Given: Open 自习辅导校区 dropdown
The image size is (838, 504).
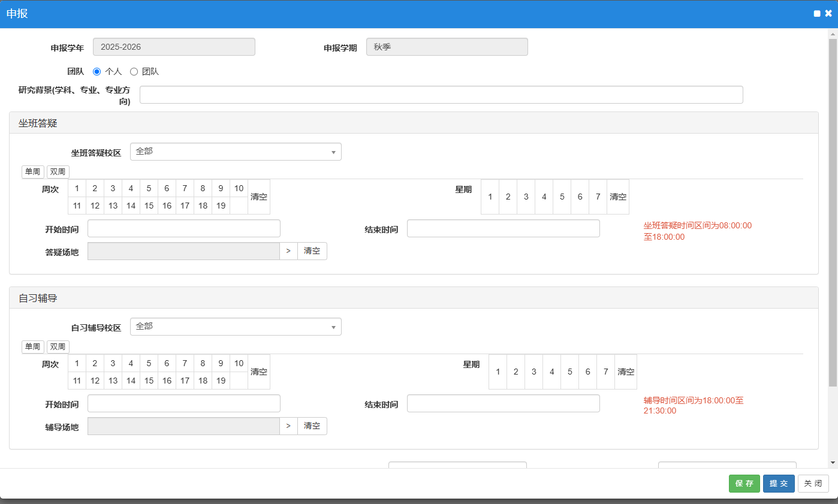Looking at the screenshot, I should coord(236,327).
